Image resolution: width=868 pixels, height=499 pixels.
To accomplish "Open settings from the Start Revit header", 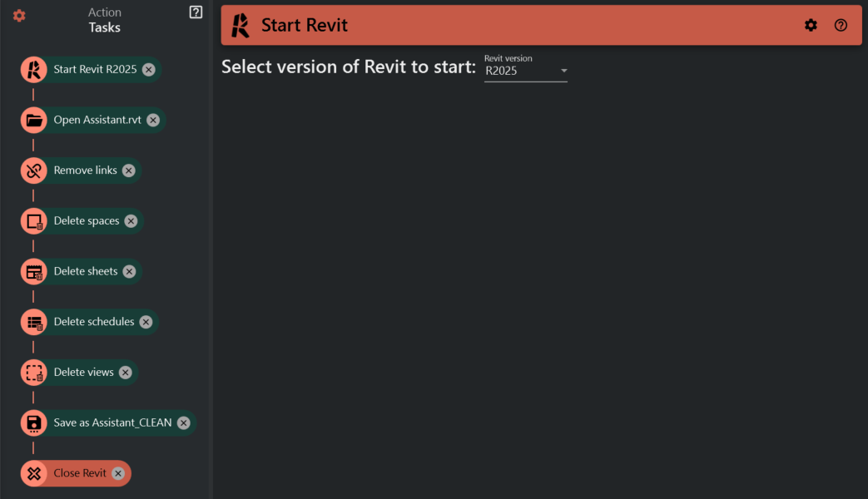I will click(811, 25).
